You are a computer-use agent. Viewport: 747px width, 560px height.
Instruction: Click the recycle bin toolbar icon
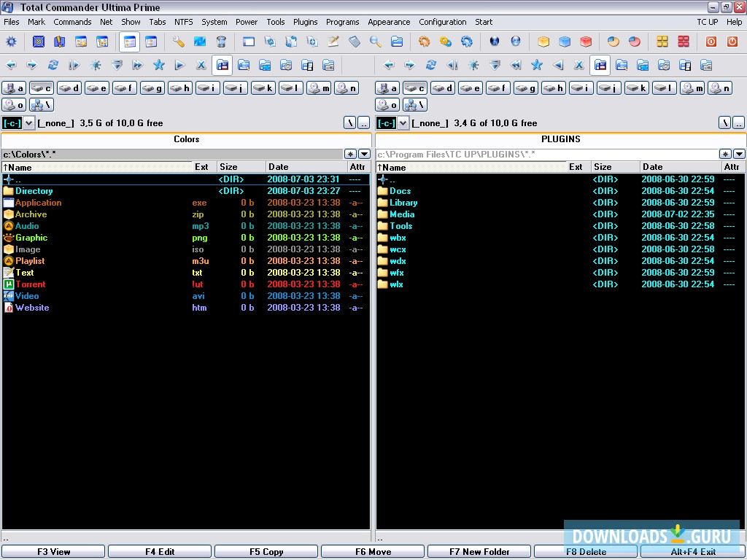221,42
